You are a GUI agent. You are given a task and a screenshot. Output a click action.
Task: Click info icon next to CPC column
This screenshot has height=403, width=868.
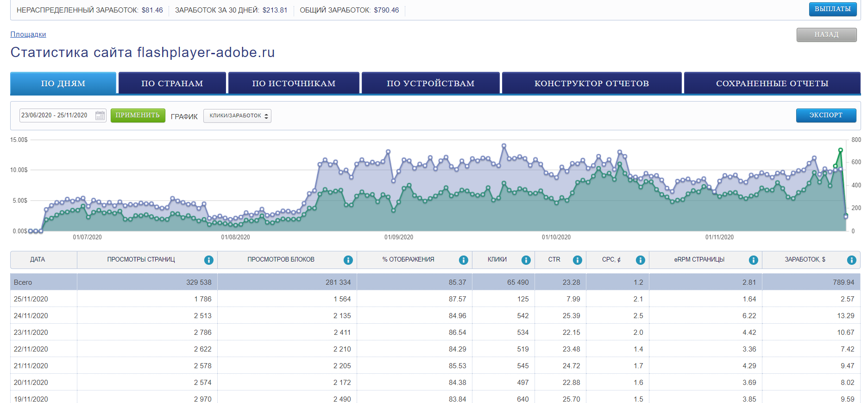coord(640,260)
